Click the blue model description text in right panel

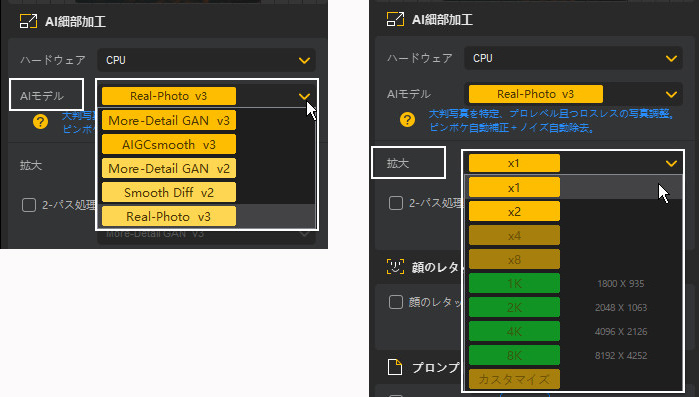tap(551, 121)
